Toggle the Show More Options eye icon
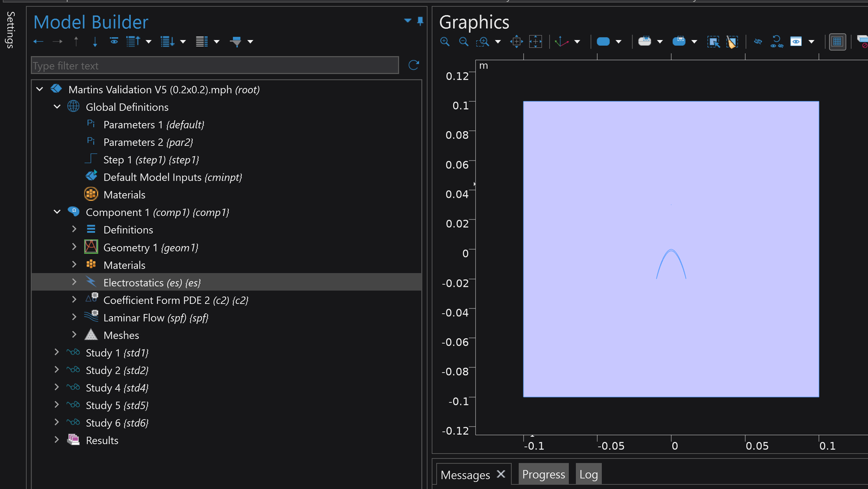The width and height of the screenshot is (868, 489). pos(796,42)
